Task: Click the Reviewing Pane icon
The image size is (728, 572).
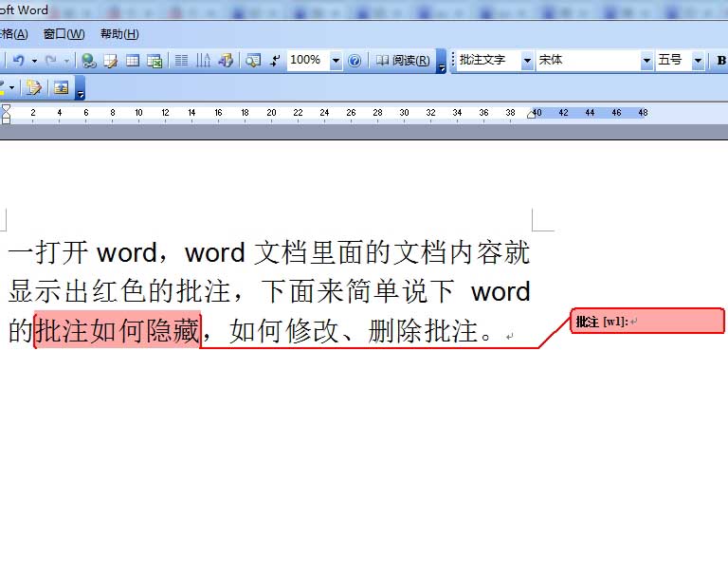Action: [x=62, y=87]
